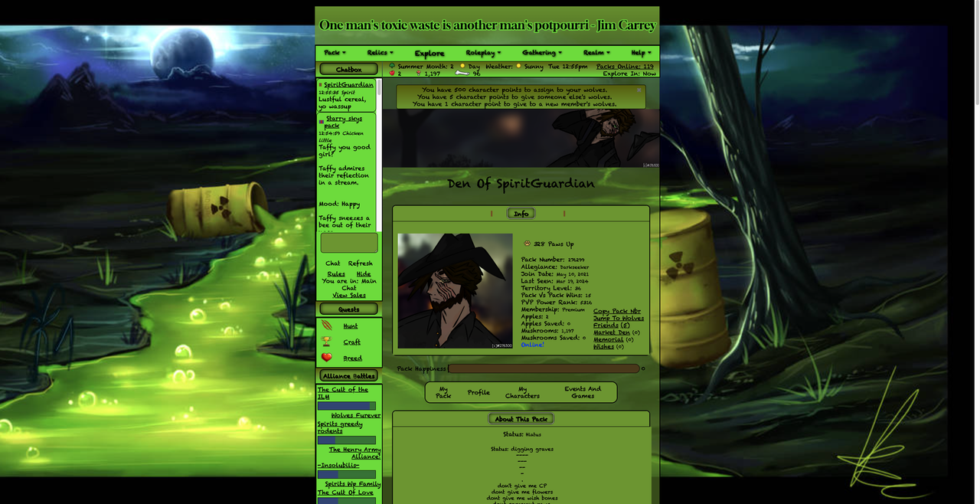Viewport: 980px width, 504px height.
Task: Click the chat message input field
Action: coord(349,243)
